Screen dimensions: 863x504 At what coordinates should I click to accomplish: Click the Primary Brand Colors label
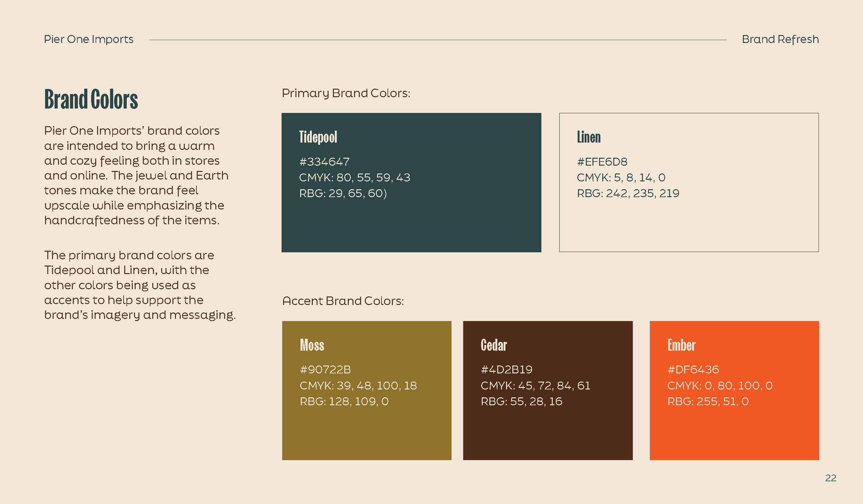(346, 93)
